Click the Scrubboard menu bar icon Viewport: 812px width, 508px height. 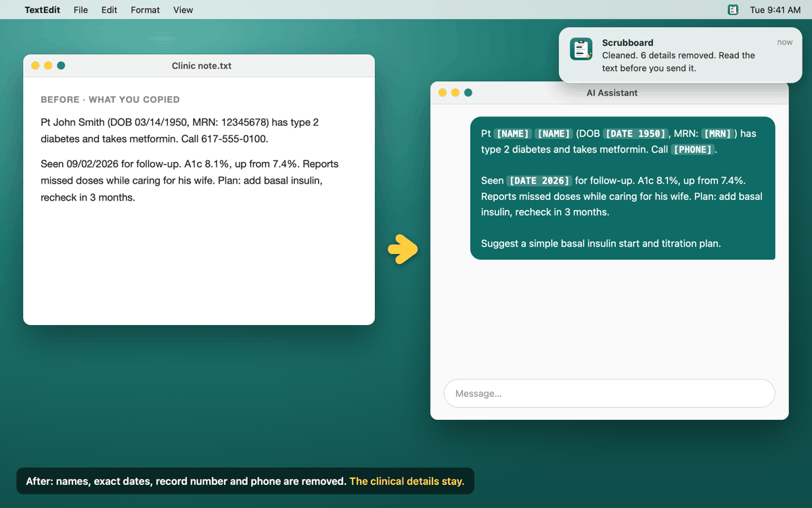pyautogui.click(x=733, y=9)
